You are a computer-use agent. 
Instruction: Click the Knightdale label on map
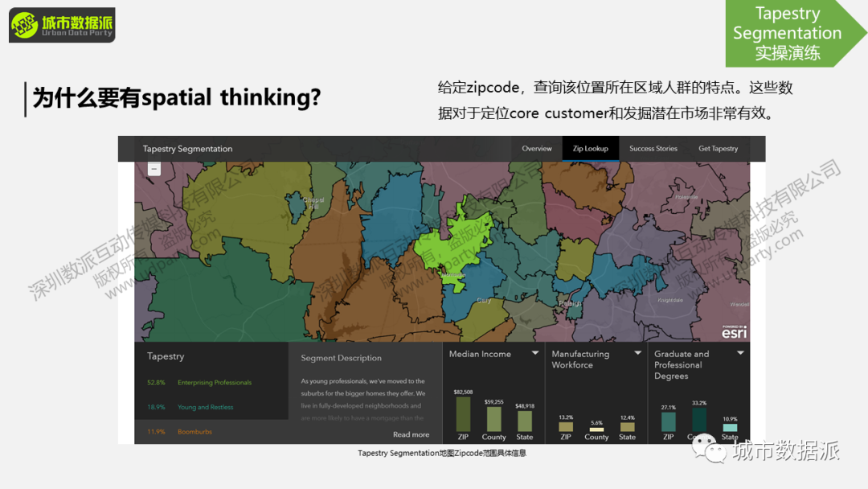(669, 300)
